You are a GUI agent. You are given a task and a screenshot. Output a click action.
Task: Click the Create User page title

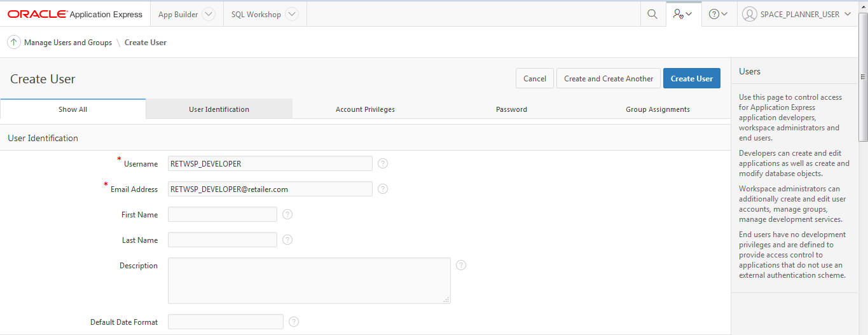point(43,79)
